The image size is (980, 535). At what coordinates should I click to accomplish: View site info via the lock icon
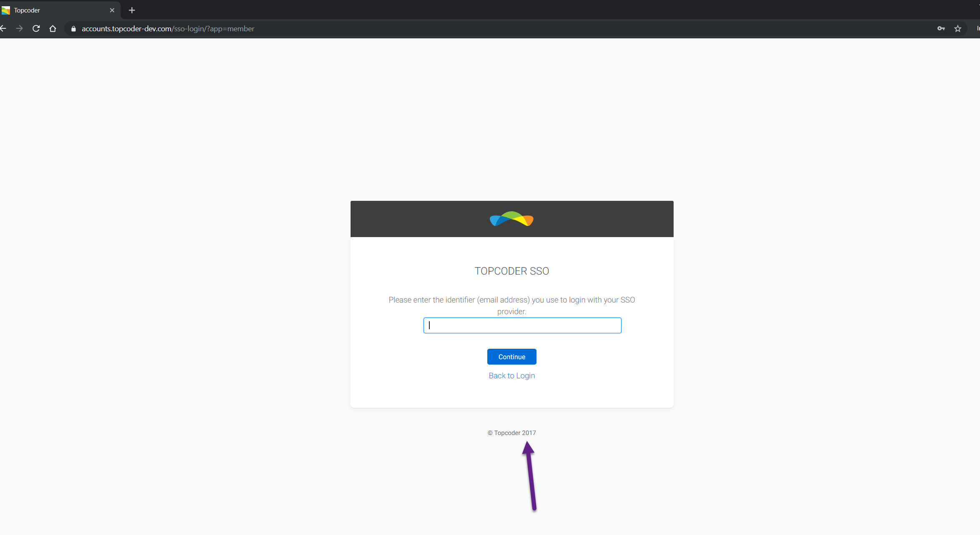(74, 29)
